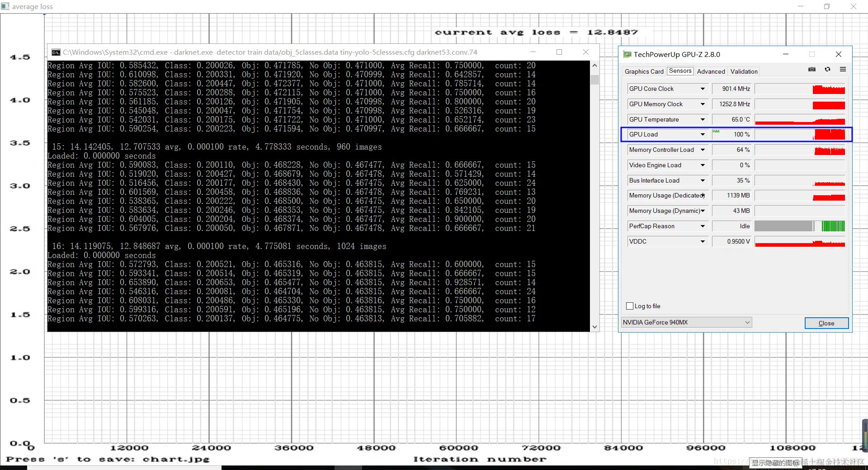Expand the GPU Core Clock dropdown
Viewport: 868px width, 470px height.
pos(703,89)
